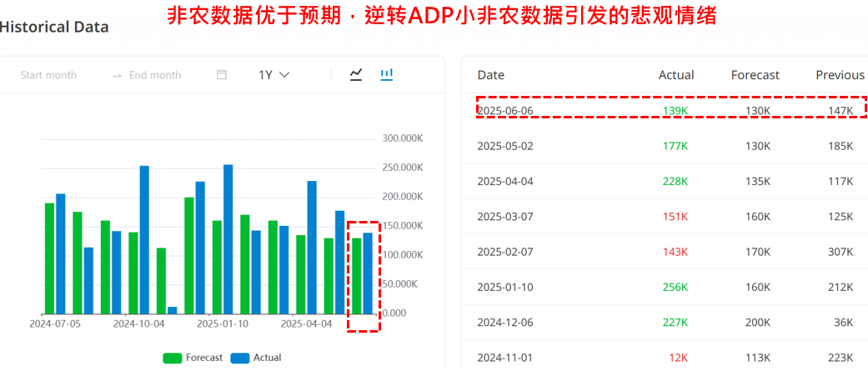Viewport: 868px width, 371px height.
Task: Click the tallest blue bar near 2025-01-10
Action: click(x=228, y=239)
